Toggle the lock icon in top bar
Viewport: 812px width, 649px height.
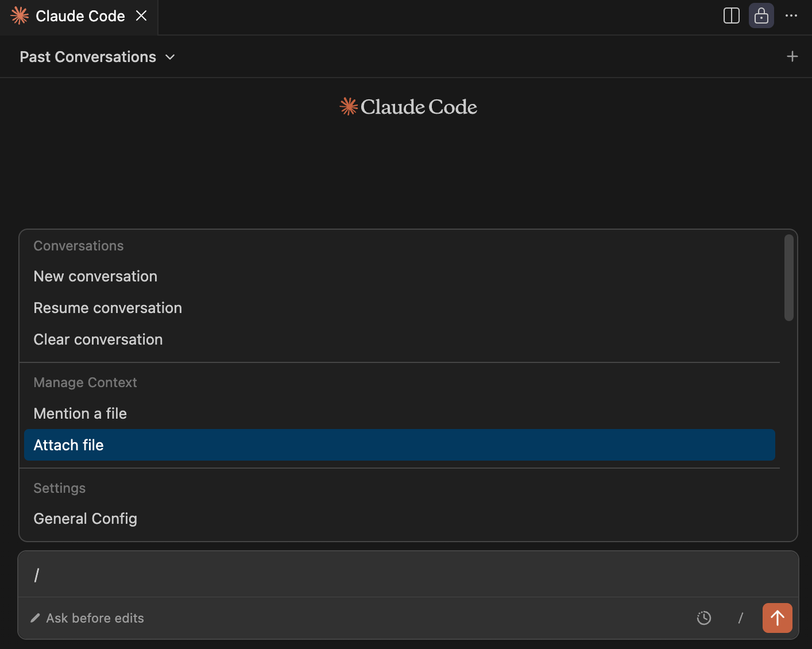coord(761,16)
